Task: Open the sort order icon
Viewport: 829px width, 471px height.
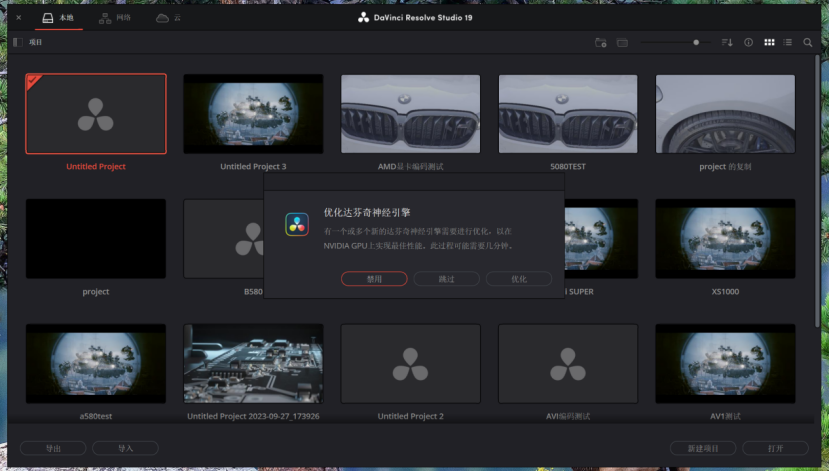Action: [727, 42]
